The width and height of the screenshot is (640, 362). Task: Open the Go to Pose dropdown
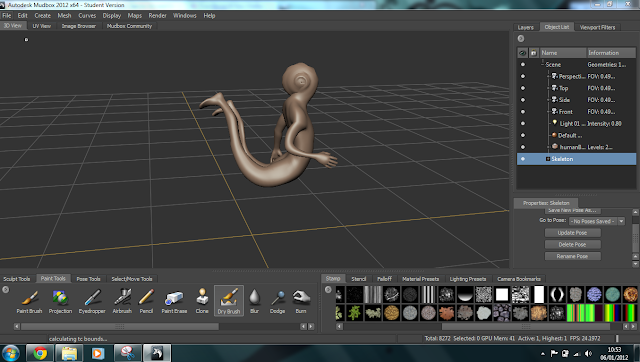tap(597, 221)
